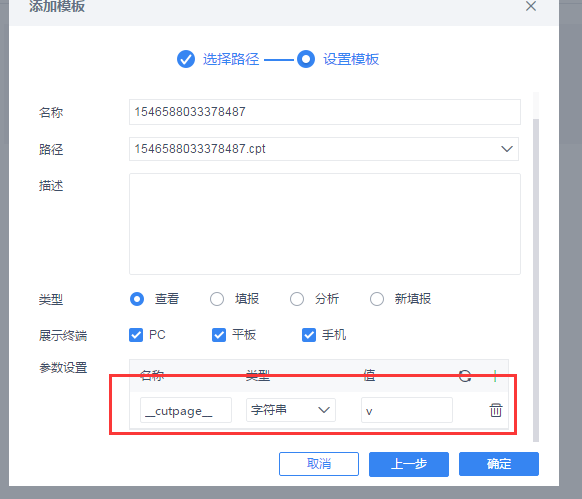
Task: Click the 取消 button
Action: [319, 464]
